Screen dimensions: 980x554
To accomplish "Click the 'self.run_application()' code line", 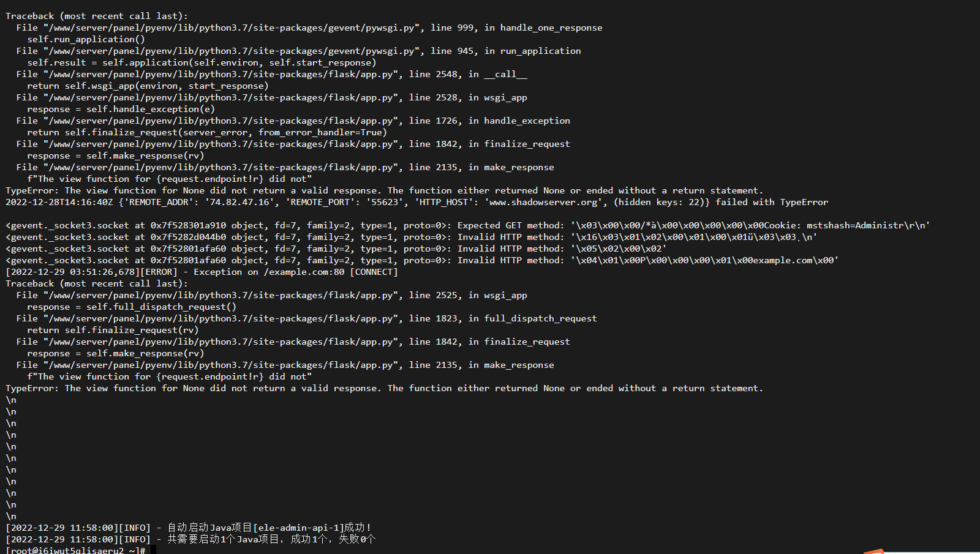I will 86,39.
